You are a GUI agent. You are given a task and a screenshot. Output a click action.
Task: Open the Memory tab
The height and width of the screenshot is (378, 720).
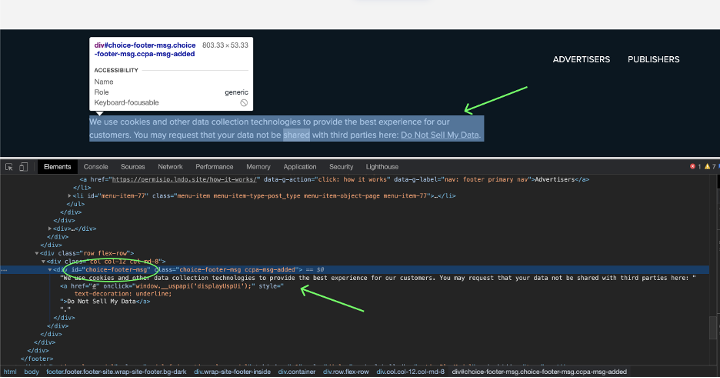[258, 167]
